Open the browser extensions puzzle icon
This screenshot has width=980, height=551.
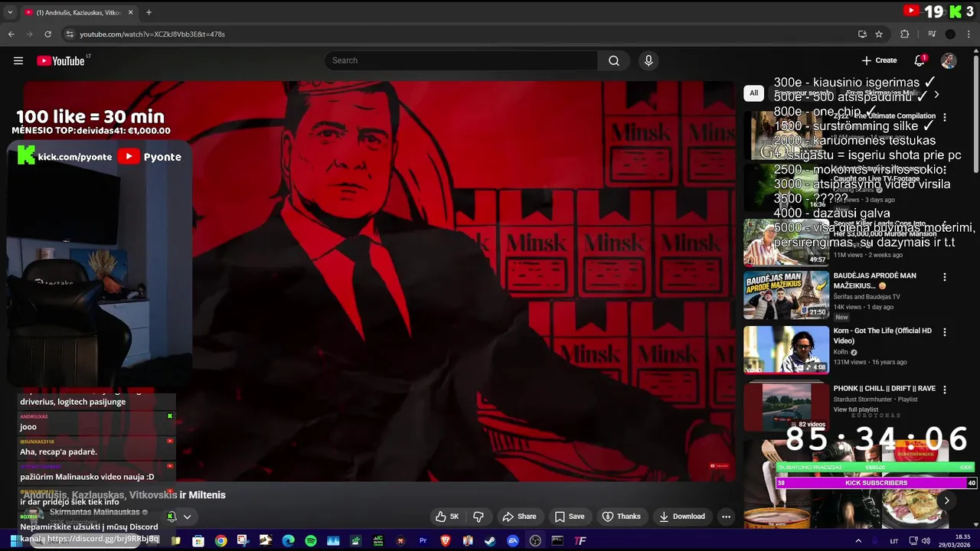904,34
